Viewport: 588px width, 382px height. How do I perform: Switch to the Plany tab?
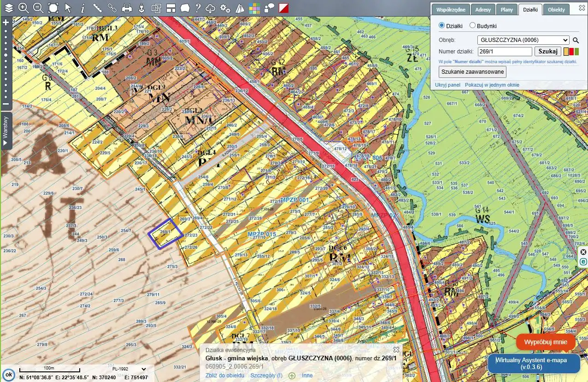click(506, 10)
